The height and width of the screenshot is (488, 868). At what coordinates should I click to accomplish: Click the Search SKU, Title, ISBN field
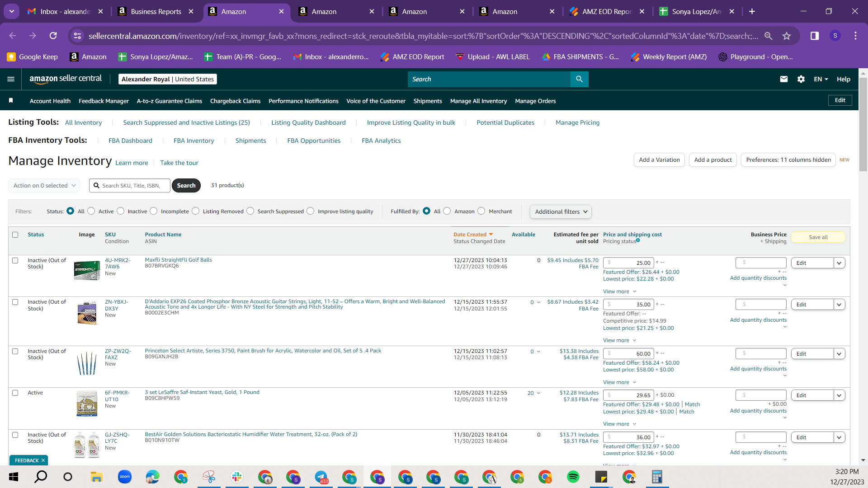click(x=130, y=185)
